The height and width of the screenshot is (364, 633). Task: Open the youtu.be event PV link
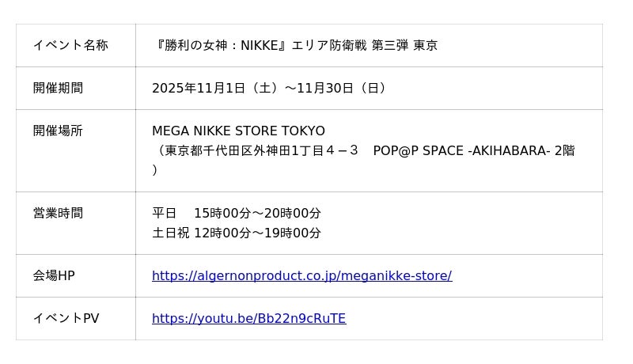248,319
